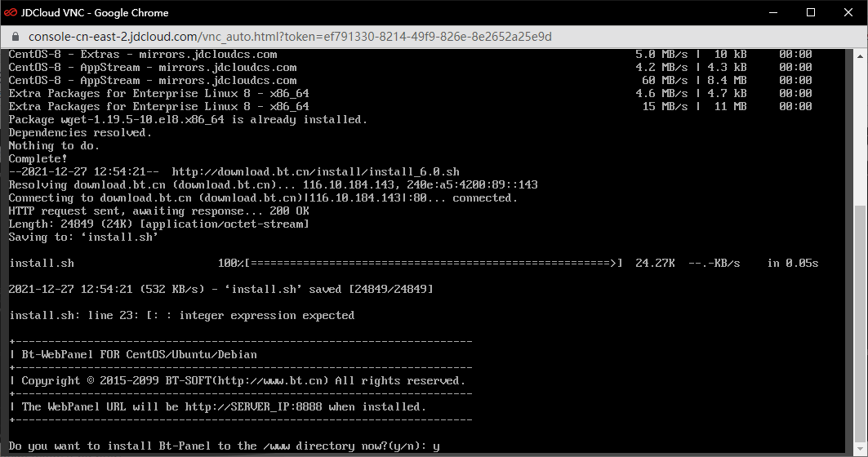Click the 'Complete!' line
Viewport: 868px width, 457px height.
(x=38, y=159)
